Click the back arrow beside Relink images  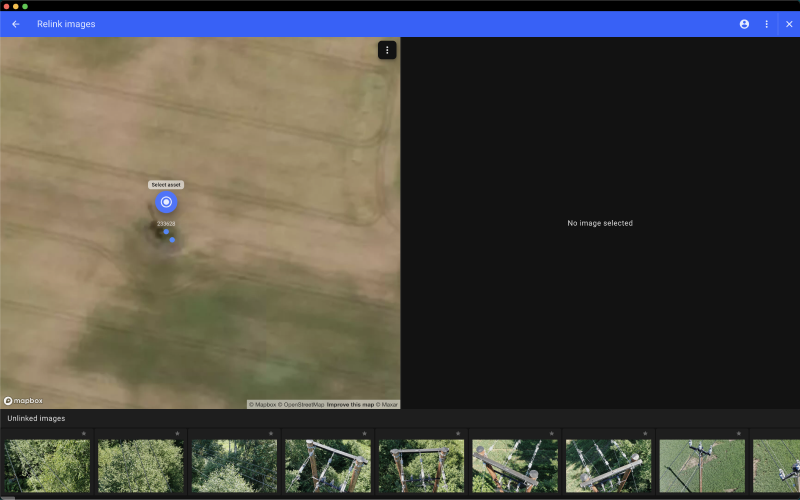pos(15,24)
